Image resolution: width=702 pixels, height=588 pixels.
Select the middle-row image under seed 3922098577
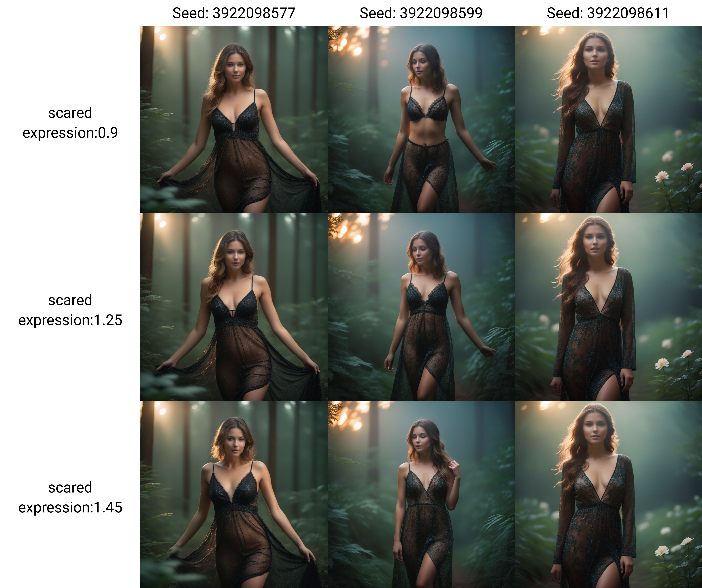(234, 307)
